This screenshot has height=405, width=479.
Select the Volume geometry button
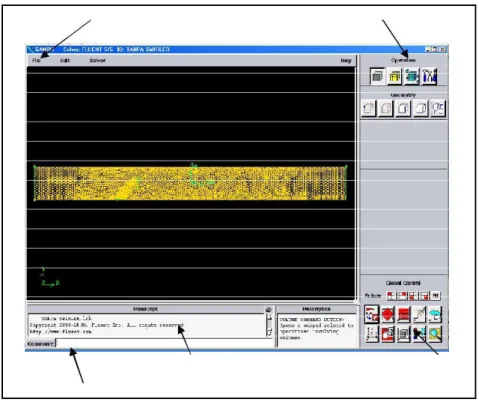click(421, 109)
